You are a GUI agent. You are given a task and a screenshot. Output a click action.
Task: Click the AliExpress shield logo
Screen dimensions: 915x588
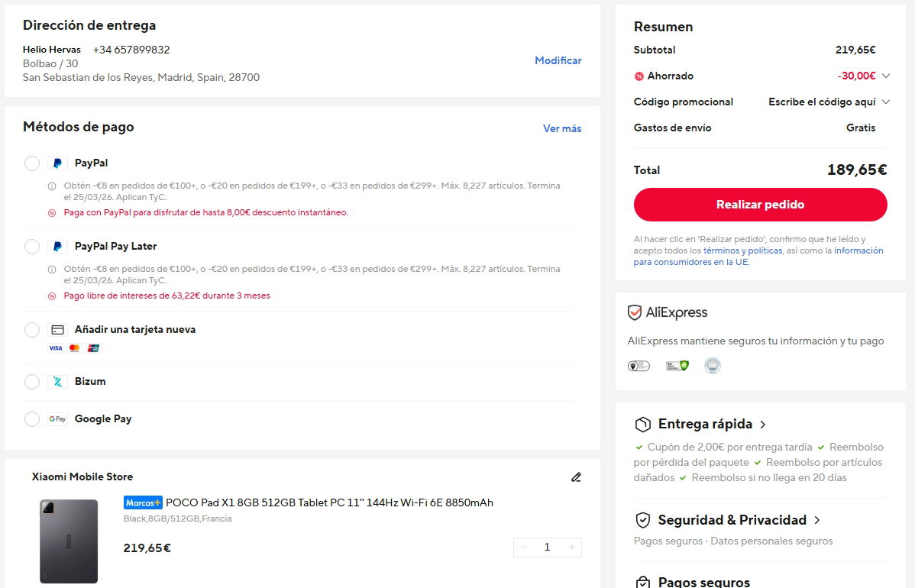coord(634,313)
